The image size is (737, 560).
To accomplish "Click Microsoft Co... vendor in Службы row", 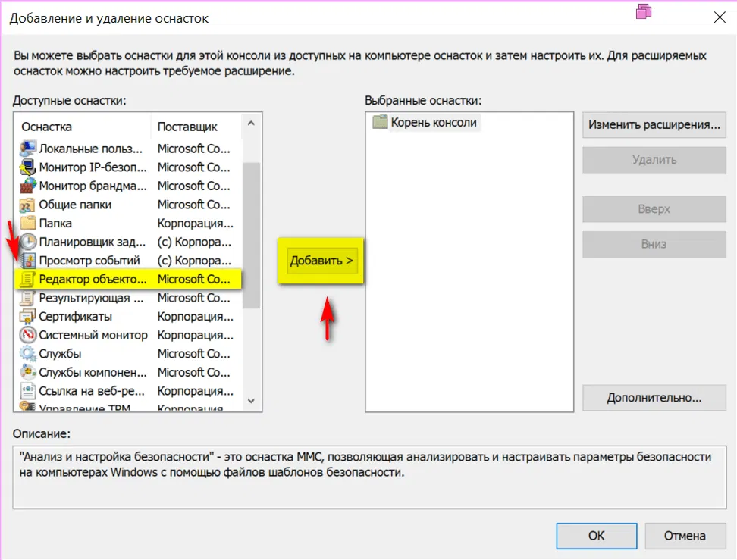I will (x=193, y=354).
